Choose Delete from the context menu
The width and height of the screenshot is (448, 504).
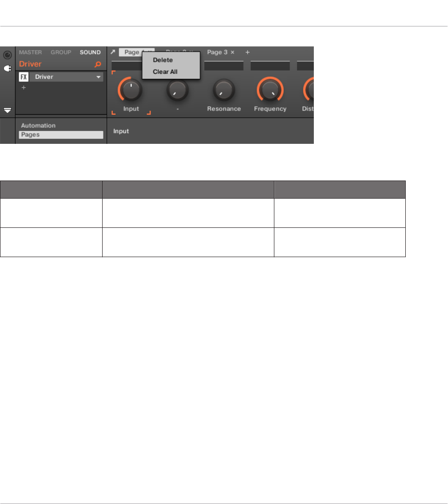(163, 60)
